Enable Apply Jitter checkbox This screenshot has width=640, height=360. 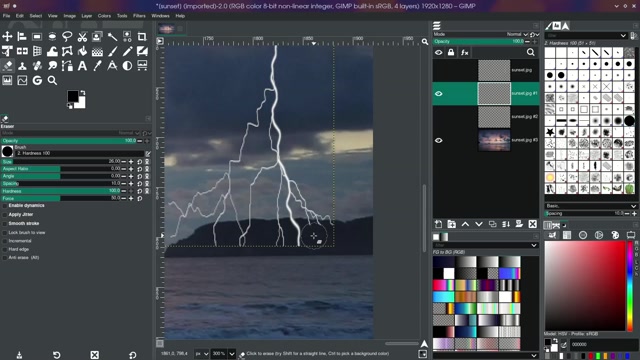click(x=5, y=215)
